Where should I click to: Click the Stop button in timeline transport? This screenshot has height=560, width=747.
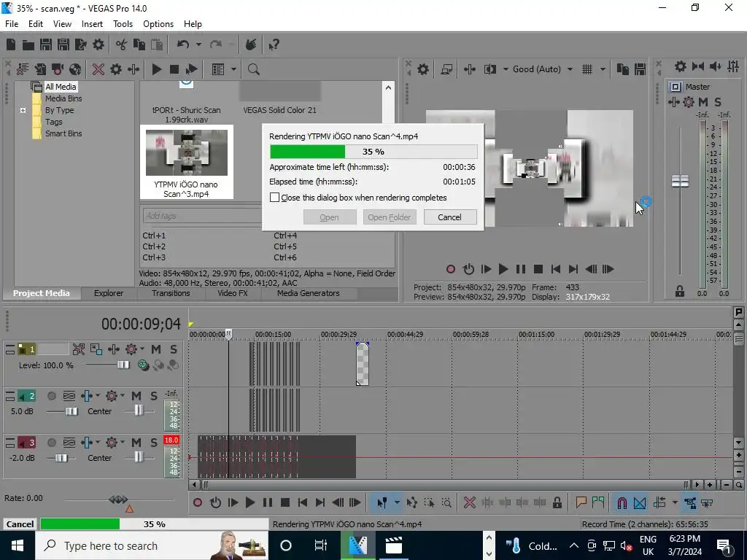pyautogui.click(x=285, y=502)
